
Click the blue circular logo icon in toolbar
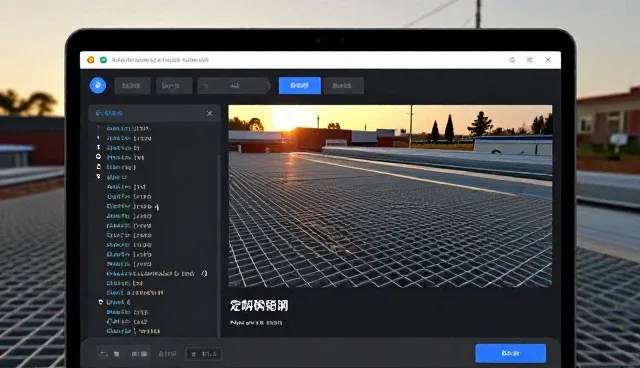point(98,85)
